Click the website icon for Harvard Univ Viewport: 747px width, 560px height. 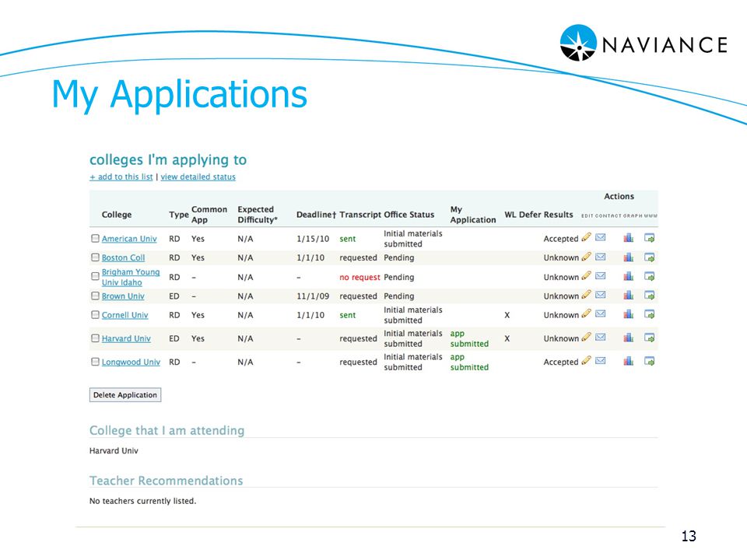[x=649, y=338]
